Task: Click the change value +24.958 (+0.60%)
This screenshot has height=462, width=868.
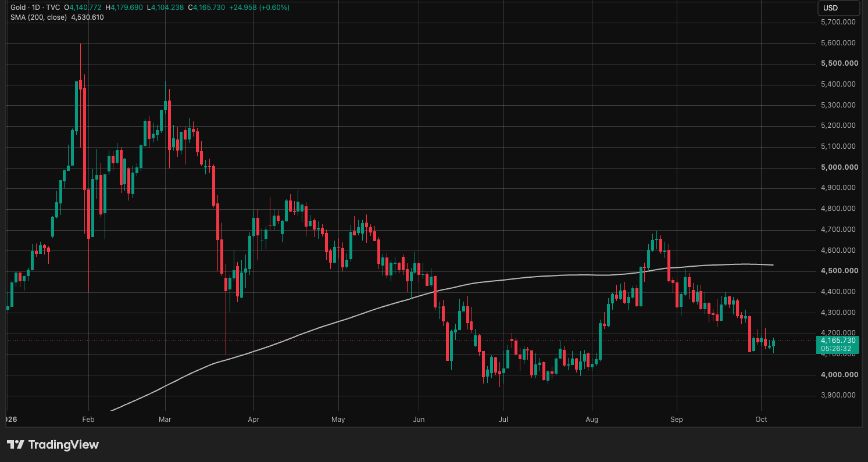Action: (x=259, y=8)
